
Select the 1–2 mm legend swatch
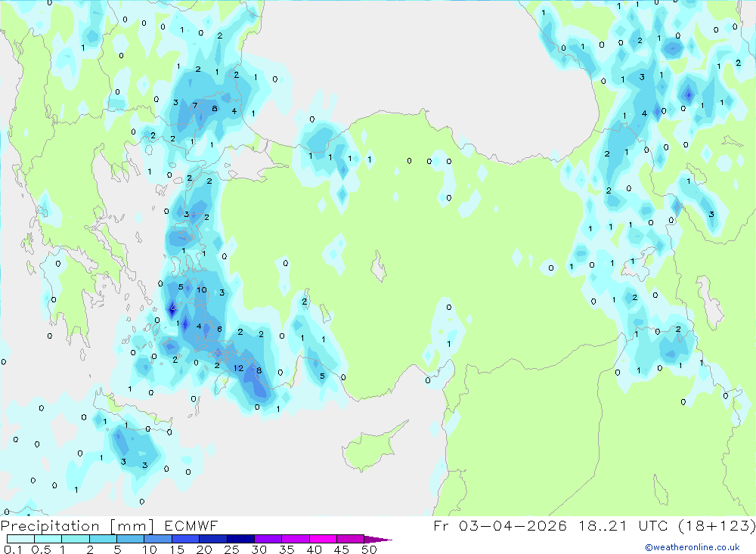76,539
